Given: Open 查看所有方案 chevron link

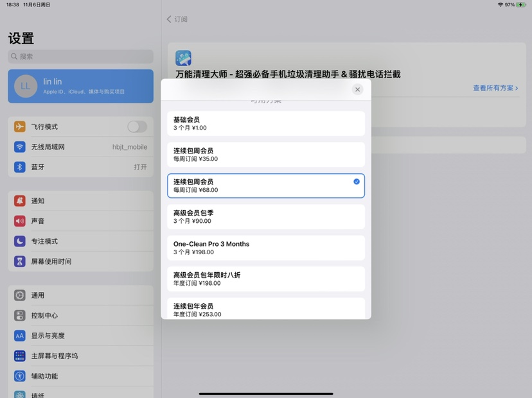Looking at the screenshot, I should coord(495,88).
